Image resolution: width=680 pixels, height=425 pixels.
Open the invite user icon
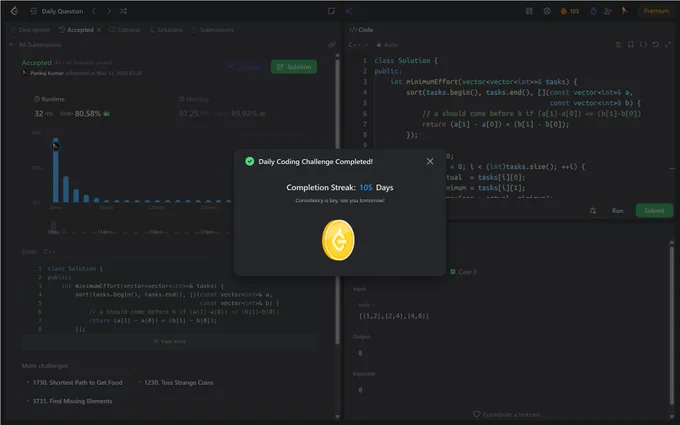608,11
